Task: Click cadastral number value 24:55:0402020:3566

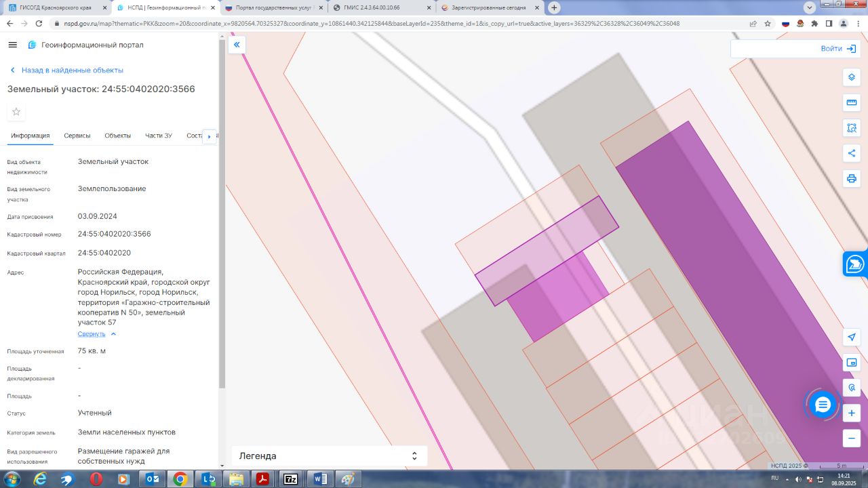Action: click(115, 234)
